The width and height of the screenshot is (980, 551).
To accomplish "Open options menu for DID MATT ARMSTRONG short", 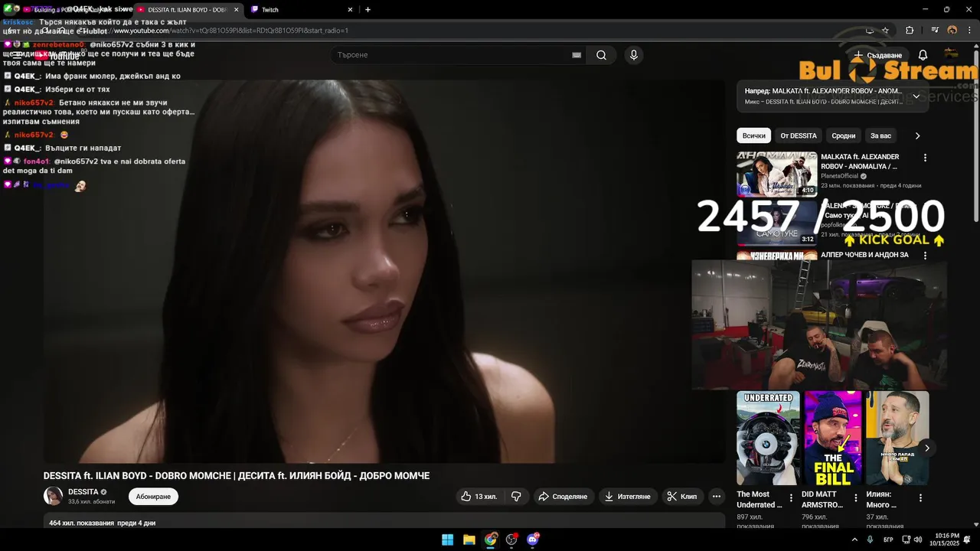I will click(x=856, y=498).
